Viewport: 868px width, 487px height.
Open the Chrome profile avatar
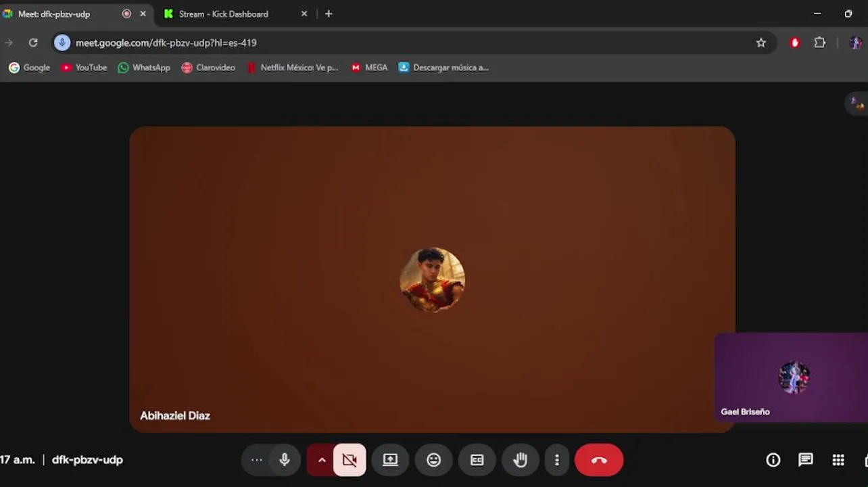tap(856, 43)
